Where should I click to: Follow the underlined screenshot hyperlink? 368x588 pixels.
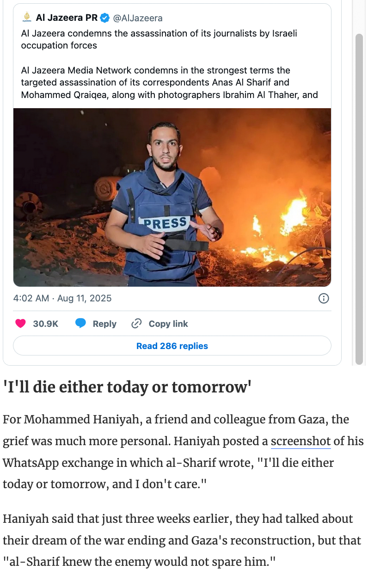301,441
